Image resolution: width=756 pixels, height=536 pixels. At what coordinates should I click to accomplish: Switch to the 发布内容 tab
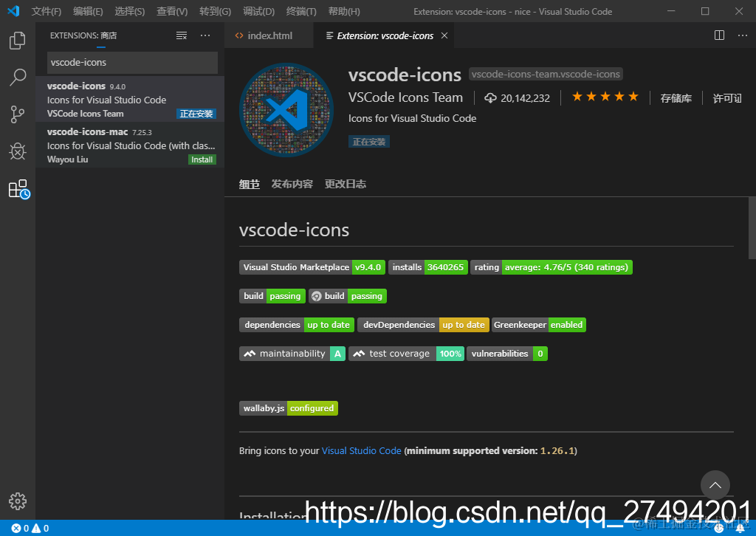(292, 184)
